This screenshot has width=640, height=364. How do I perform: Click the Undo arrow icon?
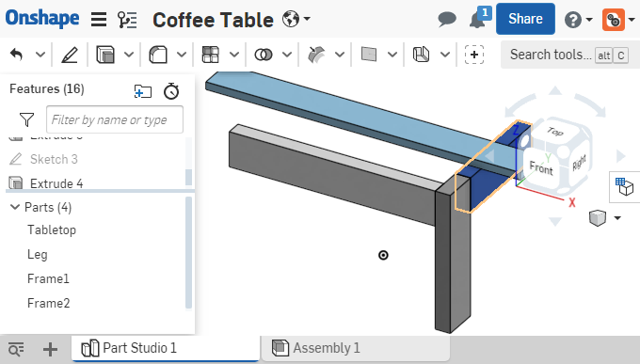click(16, 55)
